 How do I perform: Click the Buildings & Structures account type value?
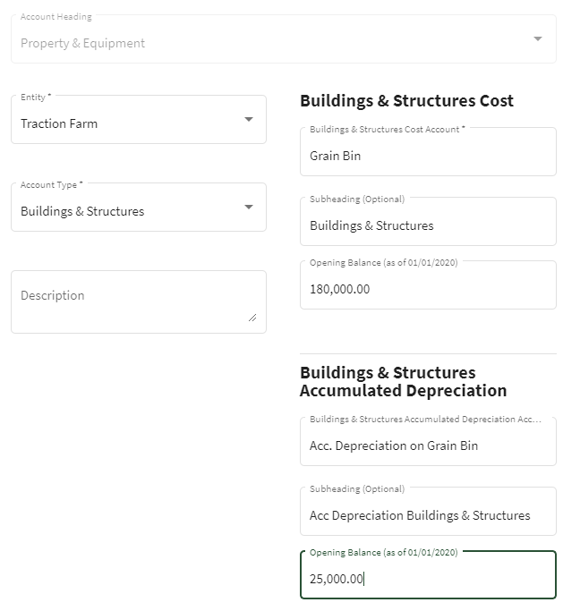[x=82, y=212]
